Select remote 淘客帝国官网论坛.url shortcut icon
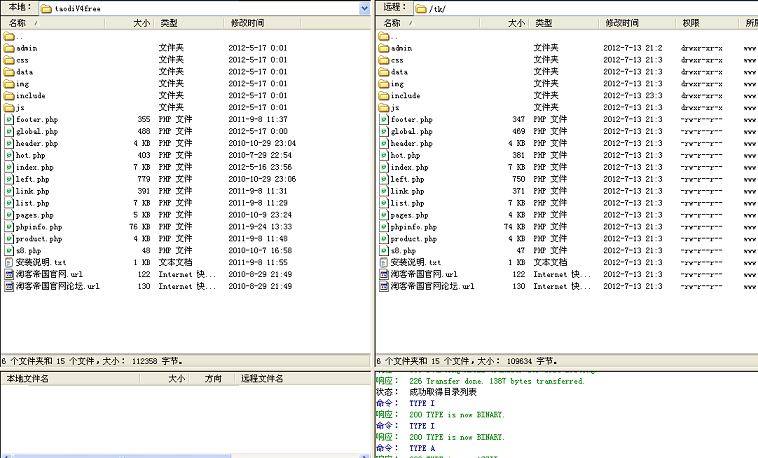 [x=383, y=286]
